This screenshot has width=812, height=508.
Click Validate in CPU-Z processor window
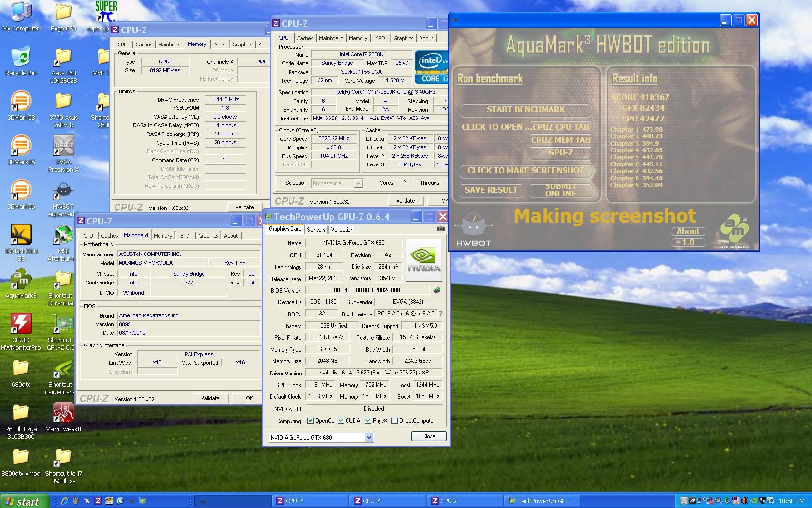click(406, 201)
